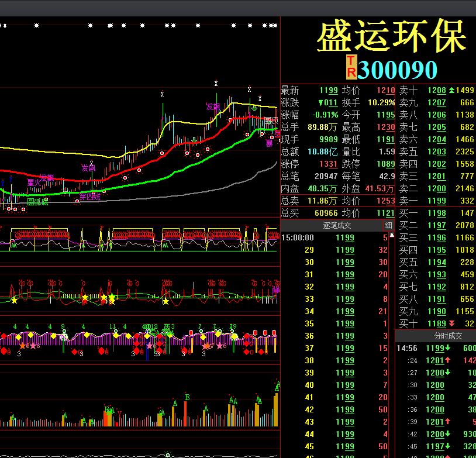The image size is (476, 458).
Task: Click the red down-triangle next to 涨跌 011
Action: pos(320,103)
